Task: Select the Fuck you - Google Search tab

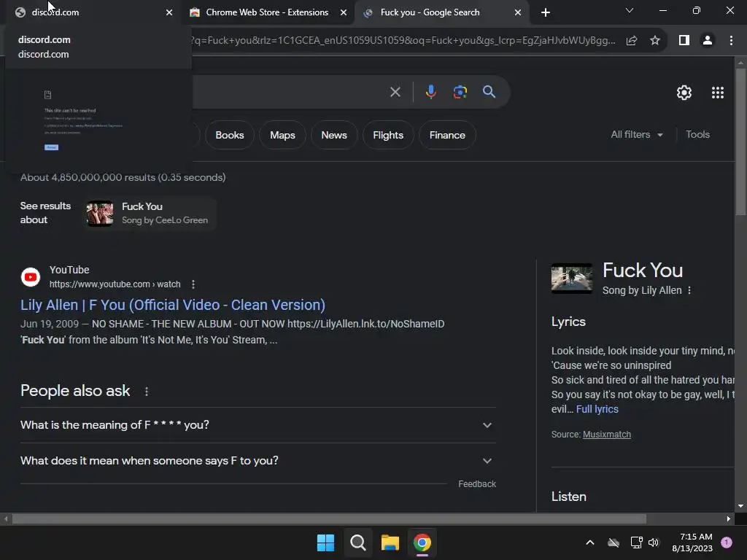Action: click(441, 12)
